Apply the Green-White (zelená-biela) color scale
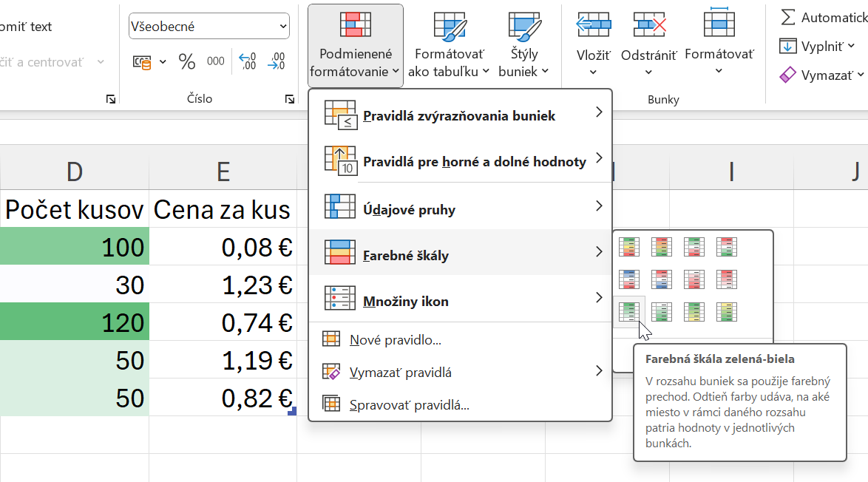Viewport: 868px width, 482px height. pos(629,312)
